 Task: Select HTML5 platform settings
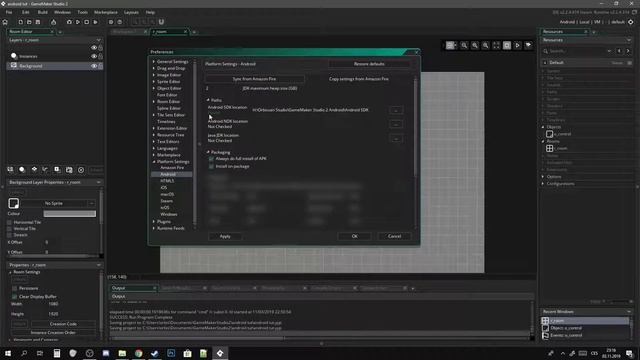[x=167, y=181]
